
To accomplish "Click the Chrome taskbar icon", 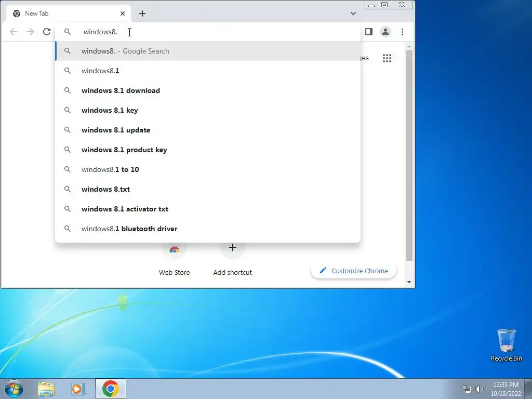I will (110, 389).
